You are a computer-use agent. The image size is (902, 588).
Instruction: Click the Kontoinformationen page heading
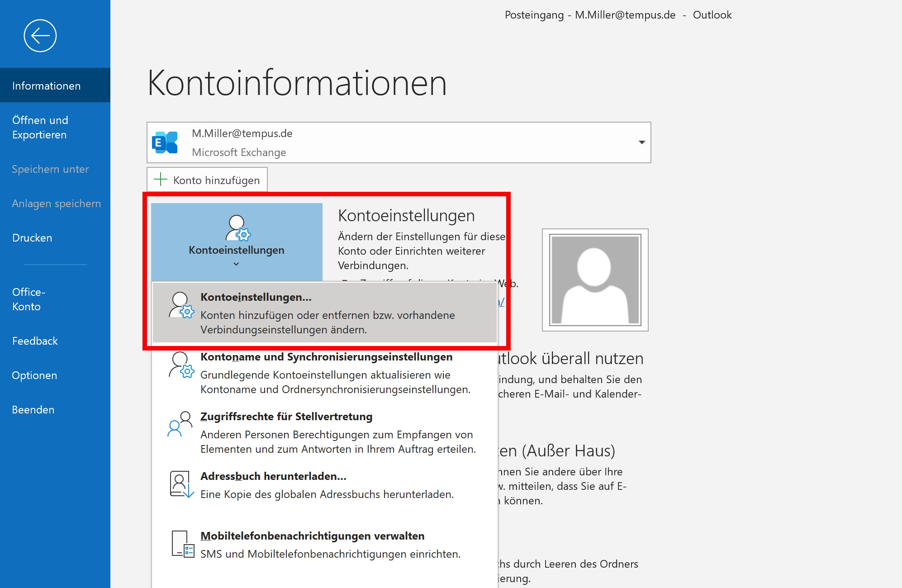point(297,83)
